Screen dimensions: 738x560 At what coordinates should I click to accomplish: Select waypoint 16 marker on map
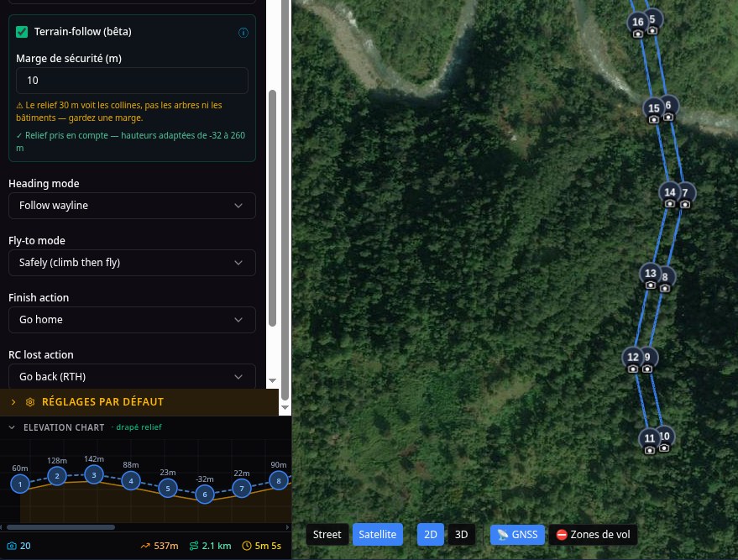[x=638, y=22]
